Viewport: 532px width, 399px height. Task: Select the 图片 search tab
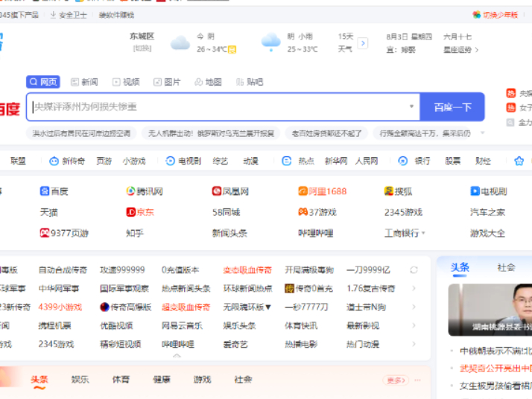point(167,82)
